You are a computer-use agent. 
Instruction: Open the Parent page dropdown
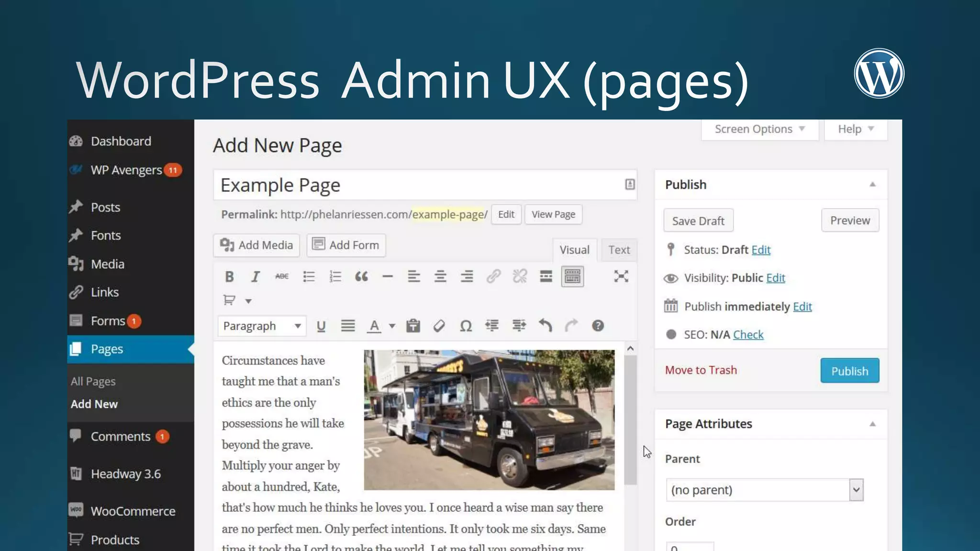[x=764, y=490]
